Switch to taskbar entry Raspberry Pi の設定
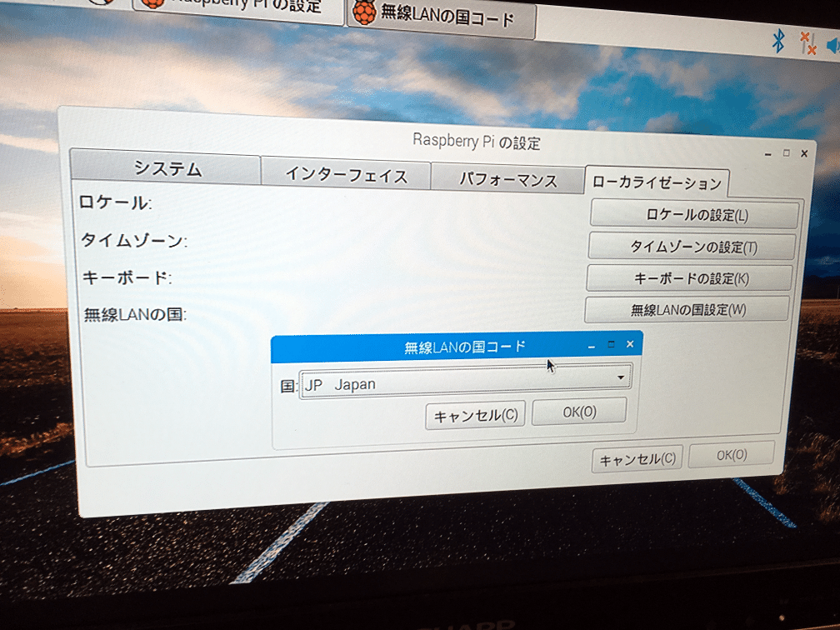This screenshot has height=630, width=840. click(x=237, y=8)
